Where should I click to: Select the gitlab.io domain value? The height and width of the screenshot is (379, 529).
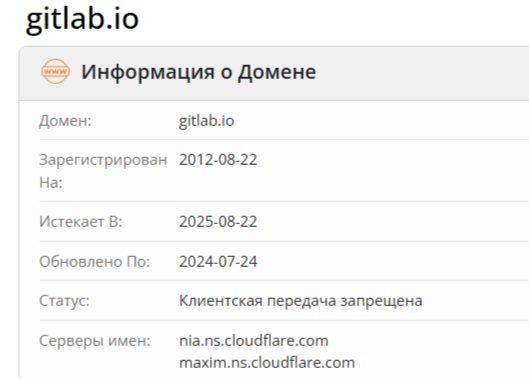pos(206,121)
